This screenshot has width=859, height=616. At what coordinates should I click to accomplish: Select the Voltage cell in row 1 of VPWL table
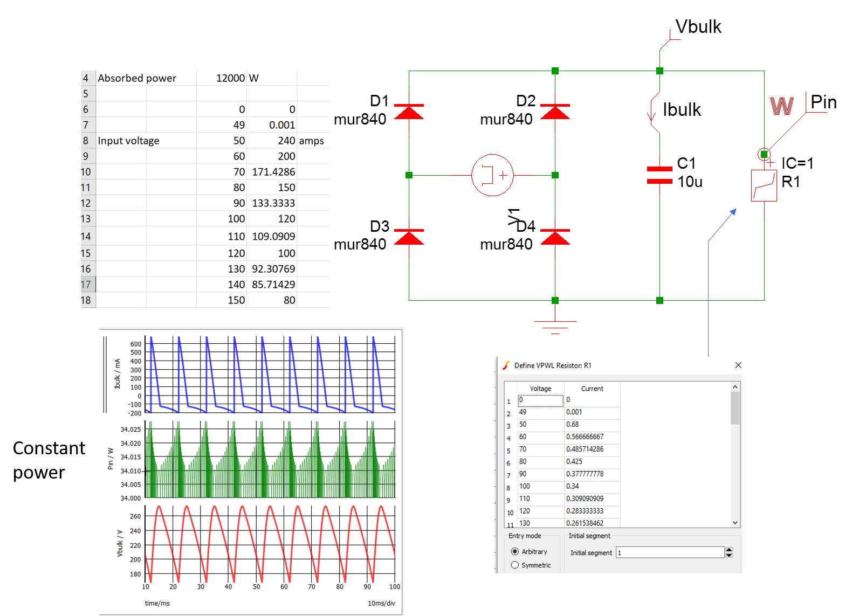[x=540, y=400]
